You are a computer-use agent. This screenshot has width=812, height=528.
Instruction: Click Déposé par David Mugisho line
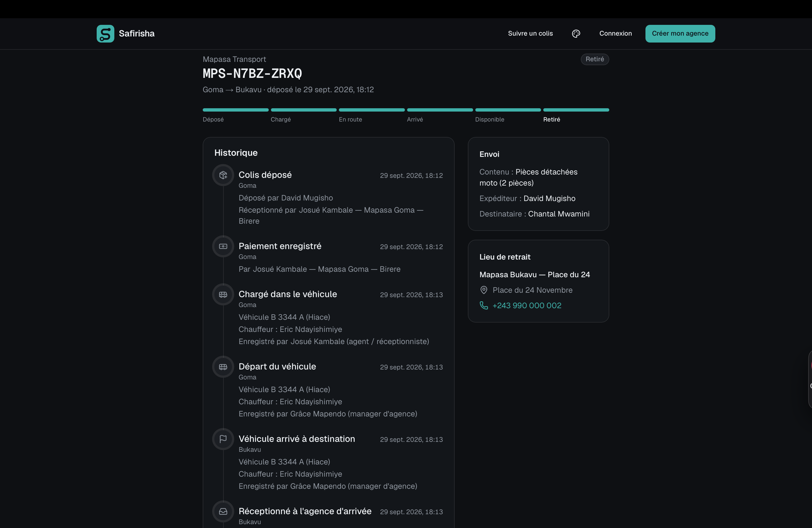pos(286,198)
